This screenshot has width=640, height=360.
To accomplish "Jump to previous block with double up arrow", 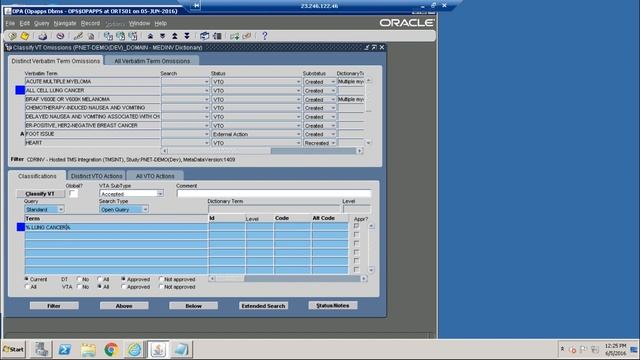I will [175, 36].
